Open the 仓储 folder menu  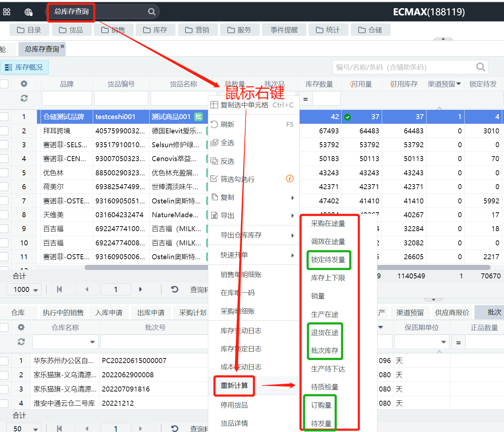pos(370,30)
